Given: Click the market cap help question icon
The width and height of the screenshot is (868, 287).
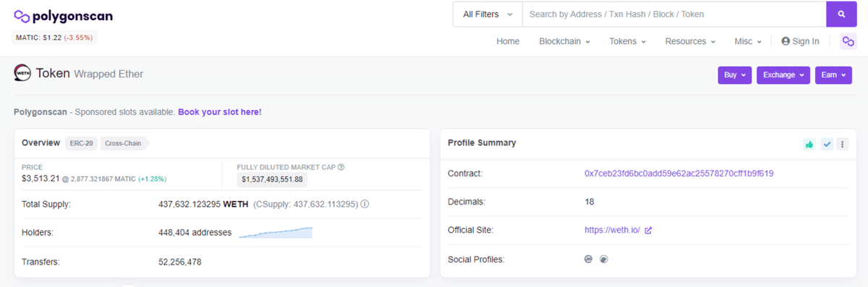Looking at the screenshot, I should coord(341,167).
